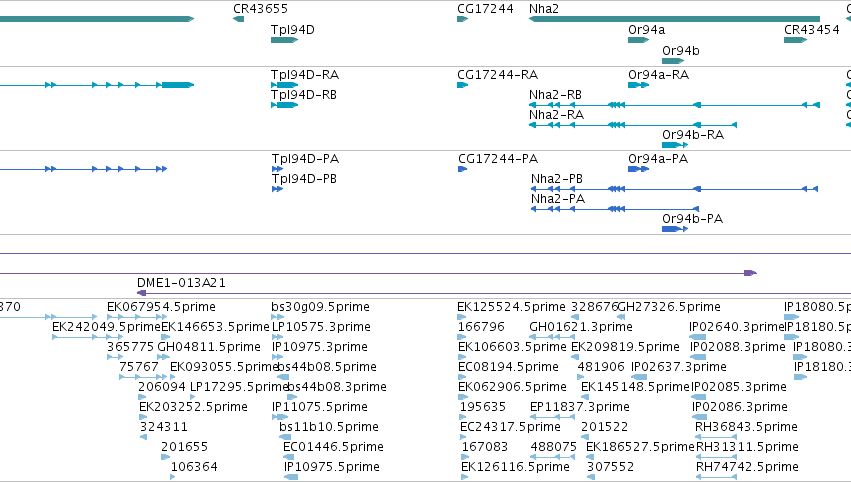Select the EP11837.3prime EST label

(580, 407)
